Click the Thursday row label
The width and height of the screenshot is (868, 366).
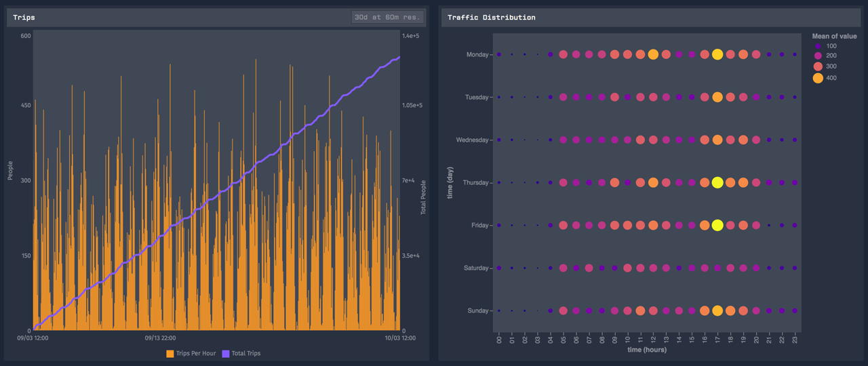pos(475,182)
